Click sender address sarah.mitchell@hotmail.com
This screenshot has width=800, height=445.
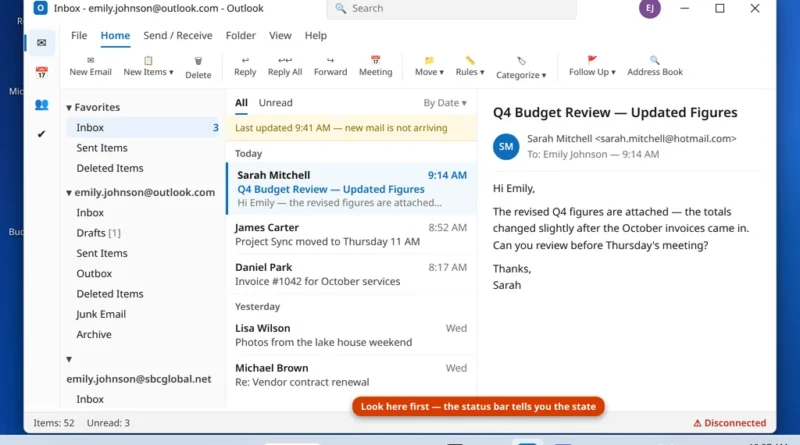pyautogui.click(x=666, y=139)
